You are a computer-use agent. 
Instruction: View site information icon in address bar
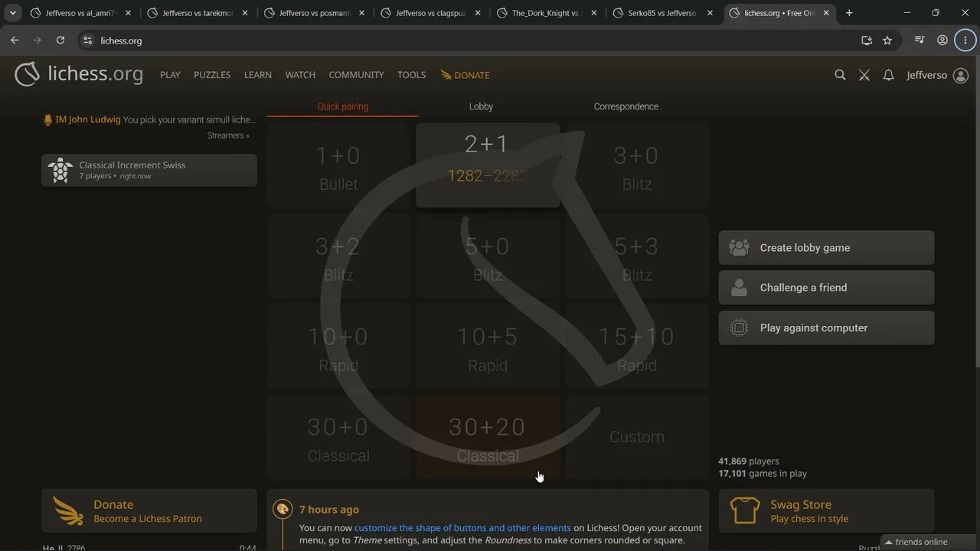click(x=87, y=41)
